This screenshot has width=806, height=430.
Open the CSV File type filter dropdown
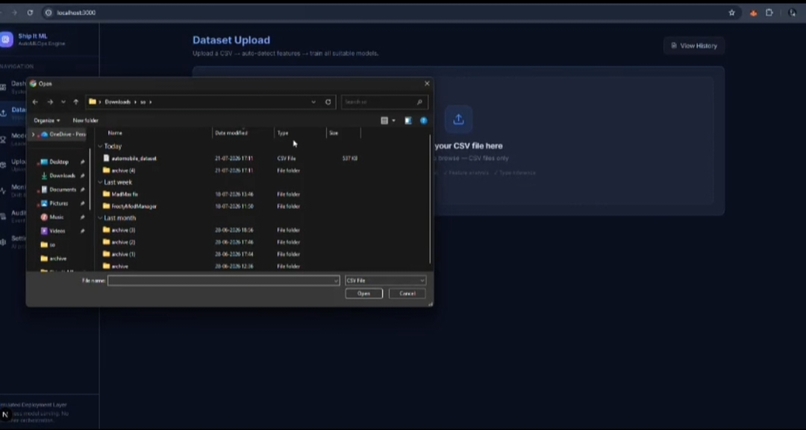tap(386, 281)
